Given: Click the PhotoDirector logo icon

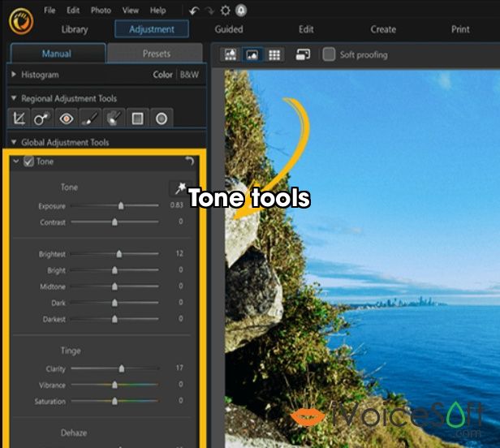Looking at the screenshot, I should [21, 21].
